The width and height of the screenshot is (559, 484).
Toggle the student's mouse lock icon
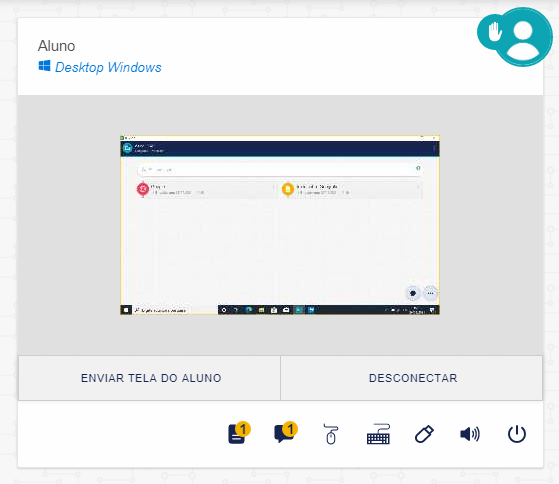click(330, 434)
